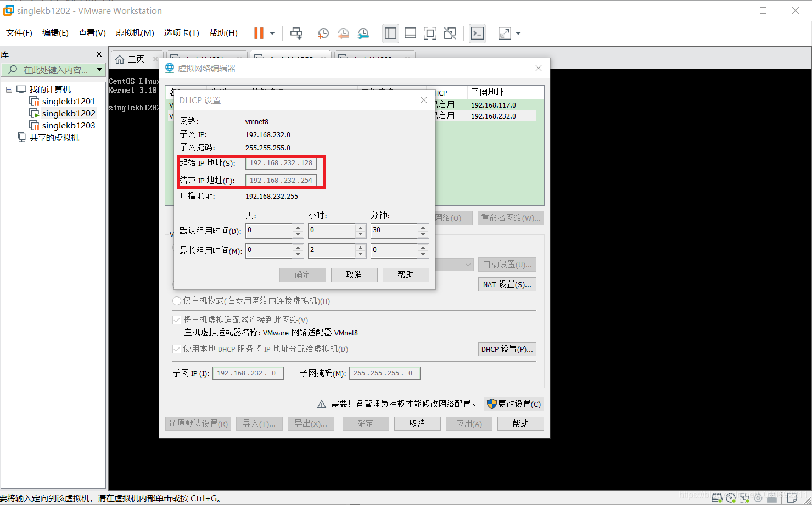812x505 pixels.
Task: Click the orange pause VM toolbar icon
Action: coord(259,33)
